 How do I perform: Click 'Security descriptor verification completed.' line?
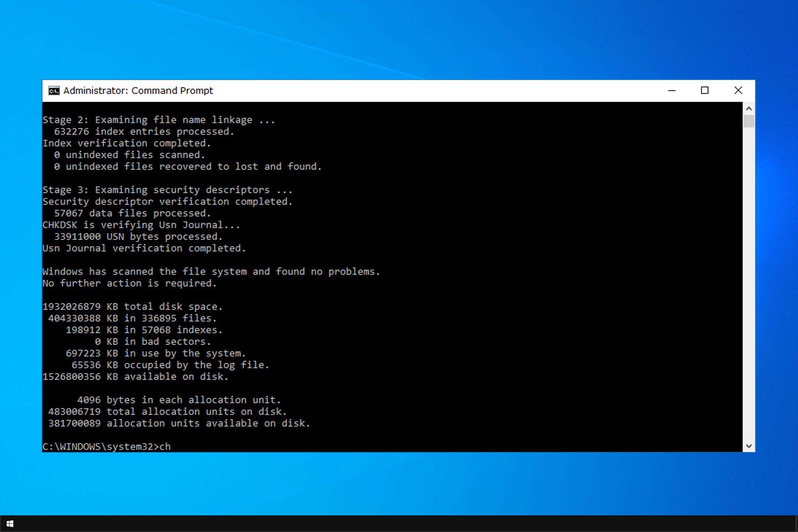tap(167, 202)
